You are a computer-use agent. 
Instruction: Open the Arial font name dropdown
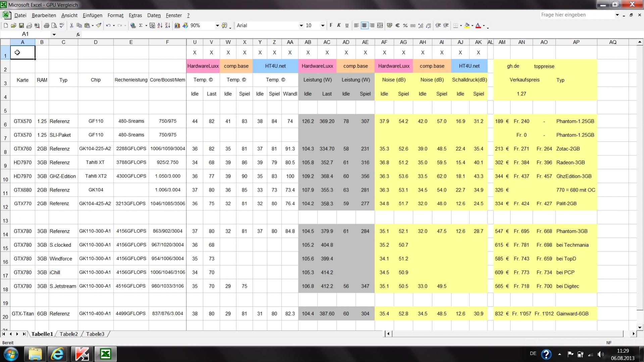click(301, 25)
